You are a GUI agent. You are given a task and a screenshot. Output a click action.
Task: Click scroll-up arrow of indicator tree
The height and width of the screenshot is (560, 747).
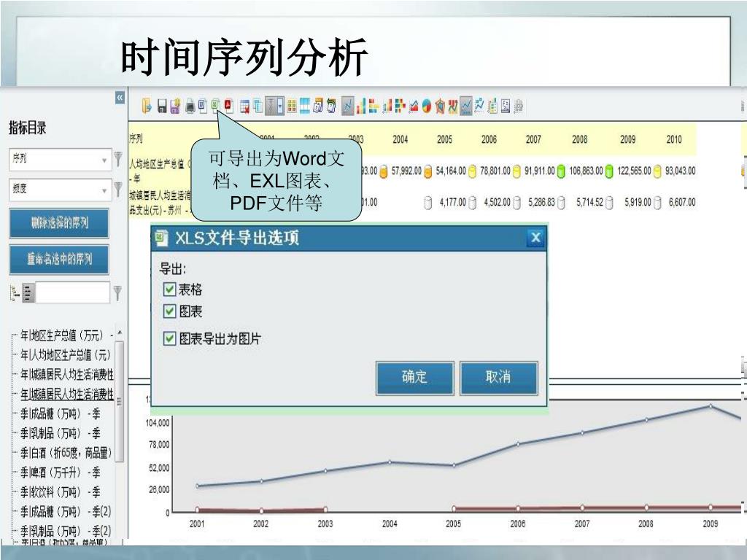(x=120, y=332)
